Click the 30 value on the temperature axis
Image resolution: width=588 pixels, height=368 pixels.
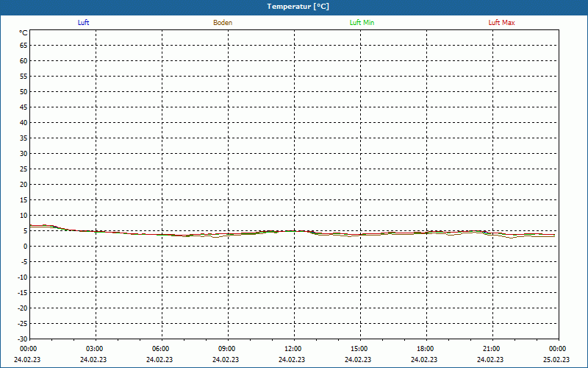pyautogui.click(x=24, y=154)
